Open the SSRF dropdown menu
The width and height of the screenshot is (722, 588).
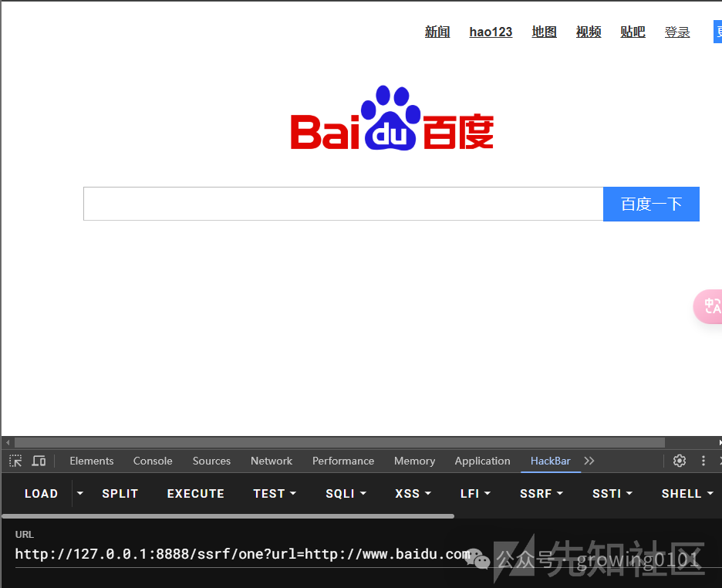[x=541, y=494]
